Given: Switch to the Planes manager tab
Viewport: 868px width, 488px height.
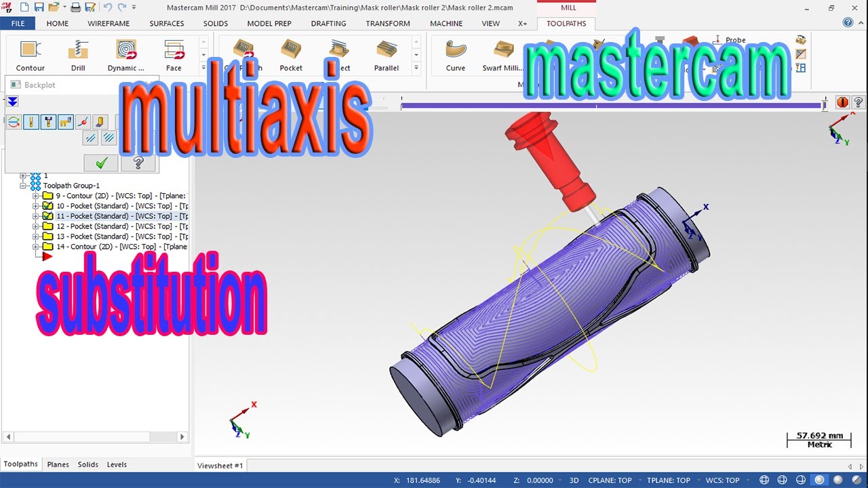Looking at the screenshot, I should [58, 464].
